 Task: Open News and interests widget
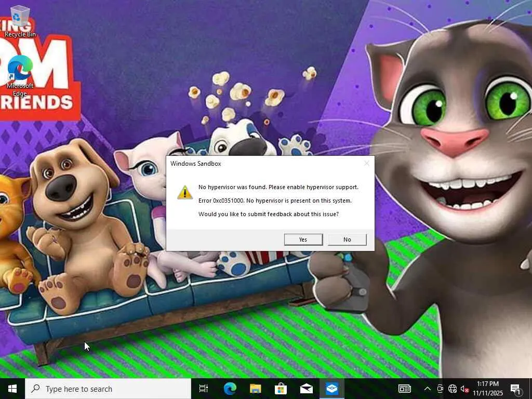(404, 389)
